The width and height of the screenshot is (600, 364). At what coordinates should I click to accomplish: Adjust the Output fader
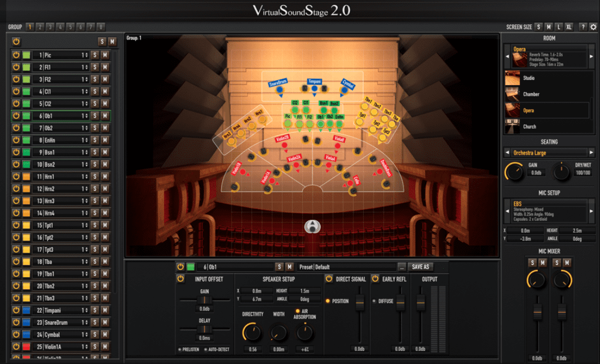point(420,303)
